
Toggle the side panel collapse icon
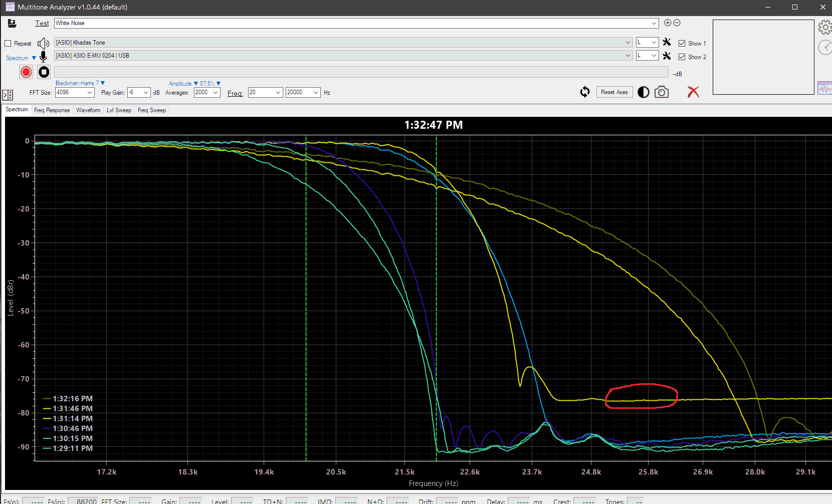(x=8, y=95)
